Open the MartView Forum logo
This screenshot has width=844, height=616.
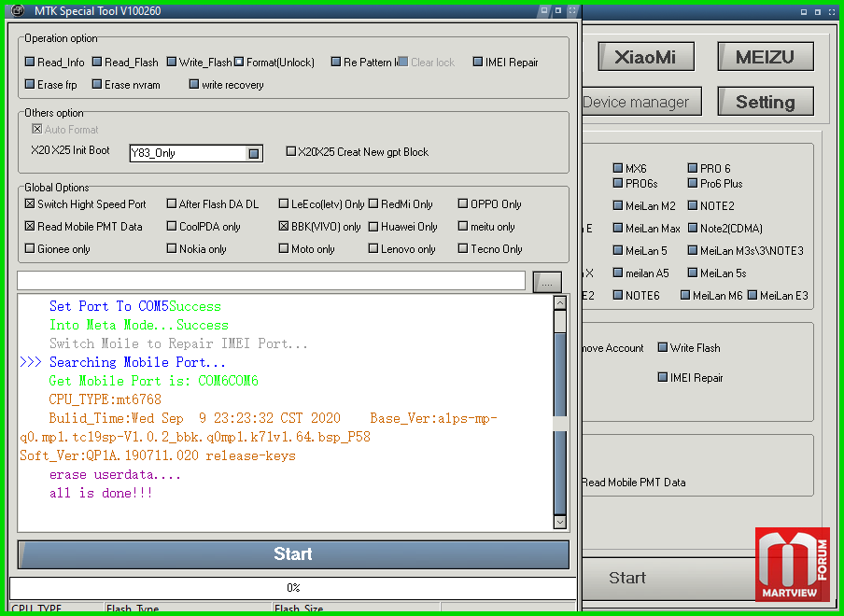[x=793, y=564]
